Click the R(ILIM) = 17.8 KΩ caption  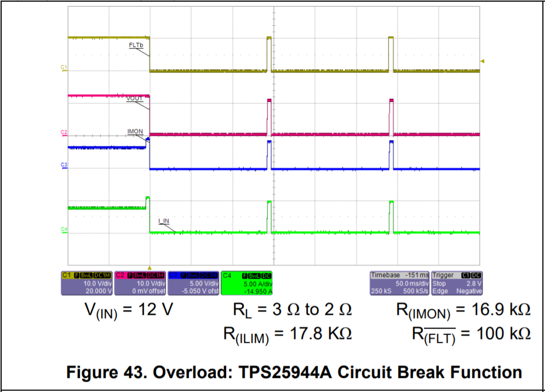[x=288, y=335]
